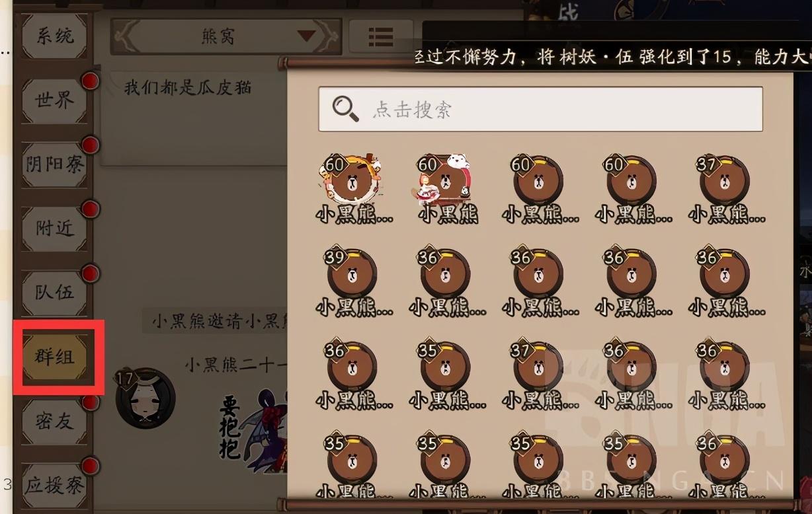Expand the 熊窝 group dropdown arrow

307,36
